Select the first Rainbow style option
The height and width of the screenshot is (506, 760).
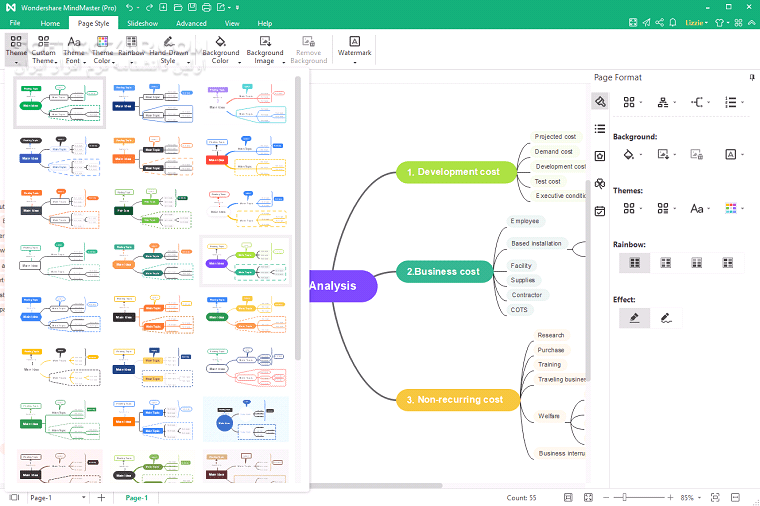click(x=633, y=263)
